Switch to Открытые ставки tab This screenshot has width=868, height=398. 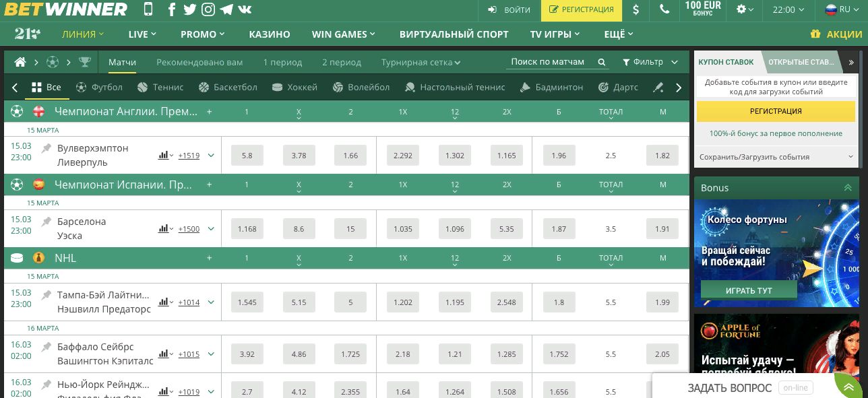pos(801,62)
